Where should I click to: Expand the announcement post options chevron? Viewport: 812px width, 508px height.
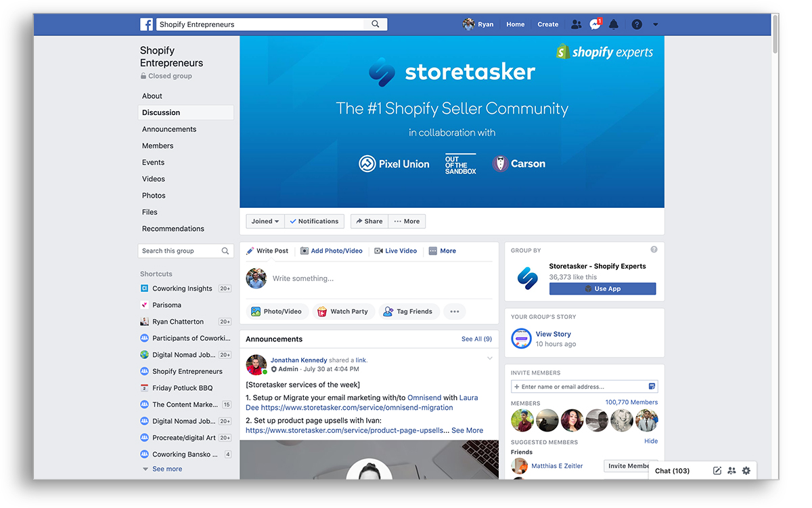point(489,358)
